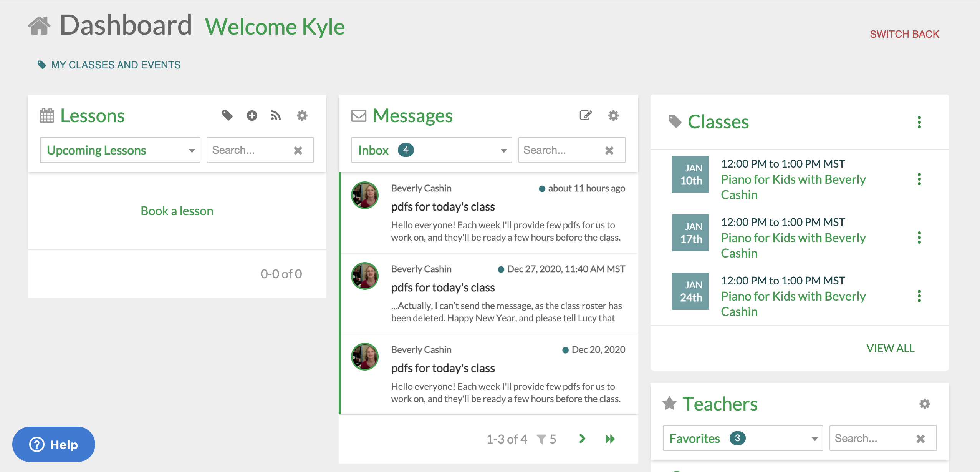This screenshot has width=980, height=472.
Task: Jump to last messages page arrow
Action: (x=610, y=439)
